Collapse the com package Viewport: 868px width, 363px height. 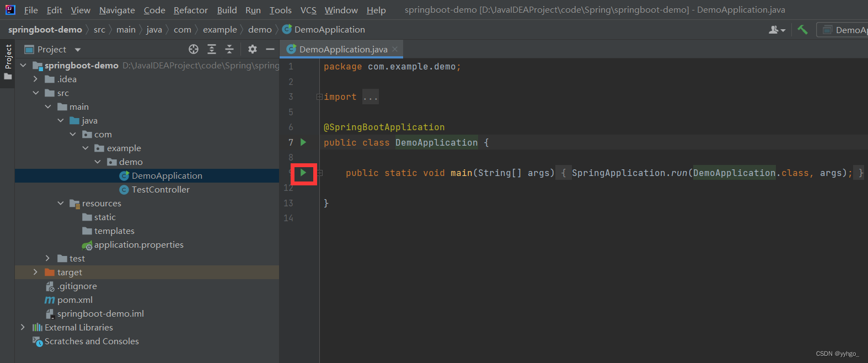click(x=73, y=134)
